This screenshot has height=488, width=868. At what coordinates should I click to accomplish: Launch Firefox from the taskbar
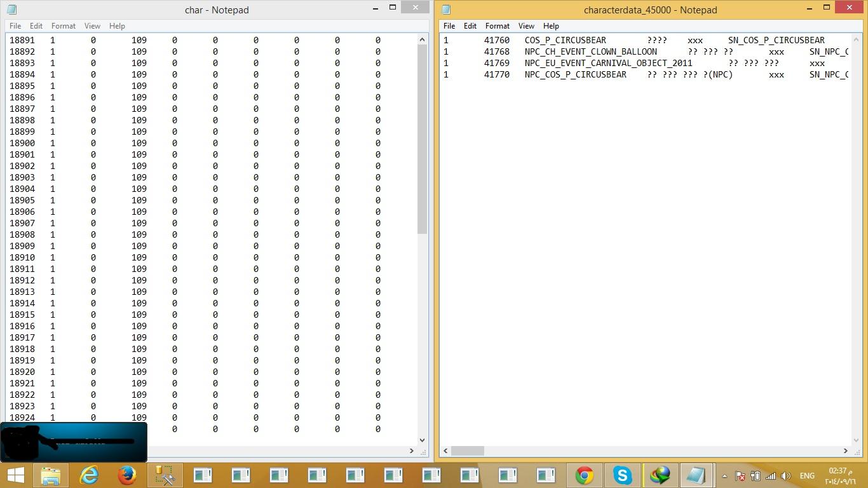pos(126,475)
